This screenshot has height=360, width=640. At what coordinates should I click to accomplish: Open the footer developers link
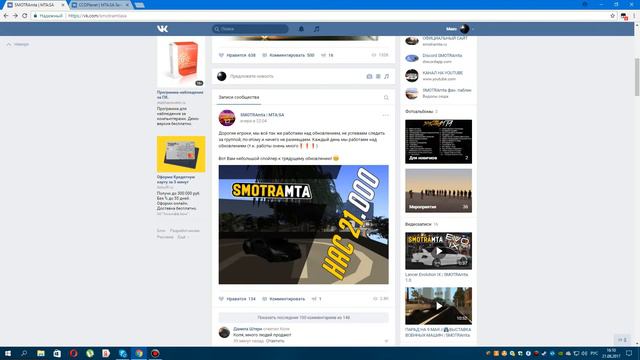[x=184, y=231]
